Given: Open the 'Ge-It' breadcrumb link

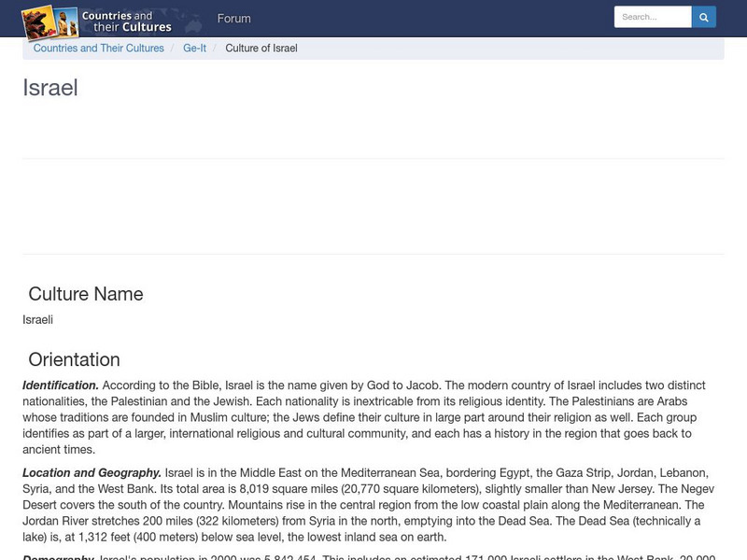Looking at the screenshot, I should (x=194, y=48).
